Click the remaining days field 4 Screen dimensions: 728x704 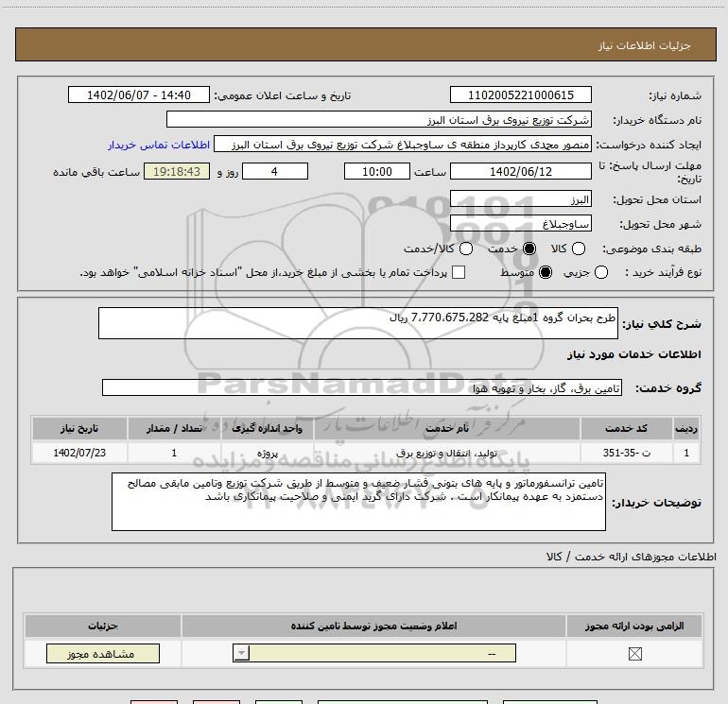click(275, 171)
